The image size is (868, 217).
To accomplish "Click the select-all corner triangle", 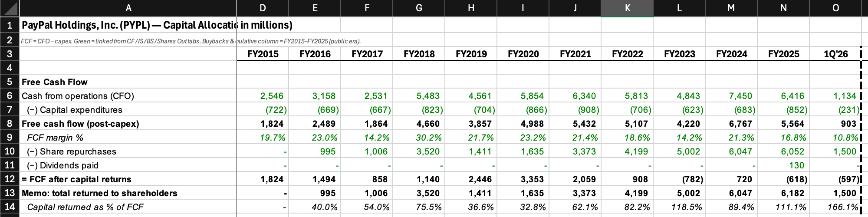I will click(x=10, y=8).
